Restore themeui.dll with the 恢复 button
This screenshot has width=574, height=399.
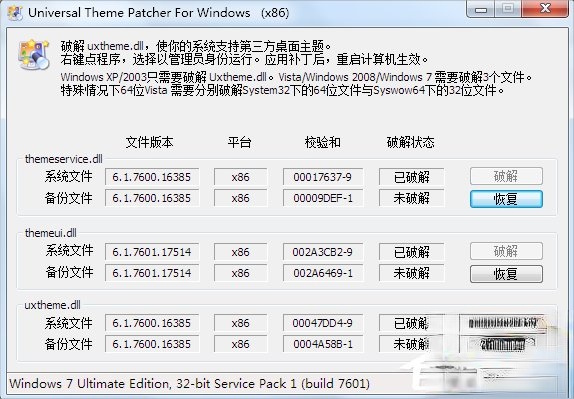coord(506,274)
